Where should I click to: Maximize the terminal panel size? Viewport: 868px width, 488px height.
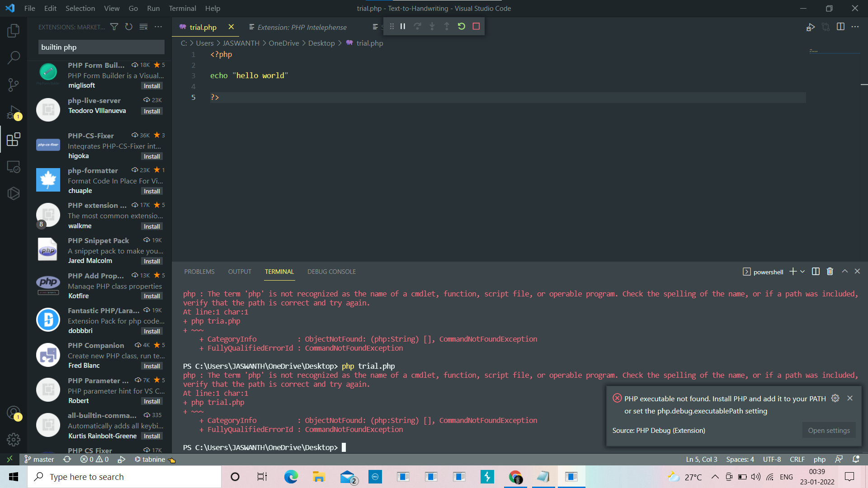coord(844,272)
